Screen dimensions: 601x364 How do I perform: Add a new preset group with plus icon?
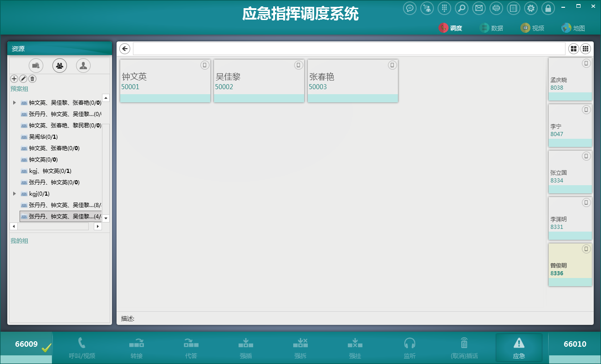14,79
